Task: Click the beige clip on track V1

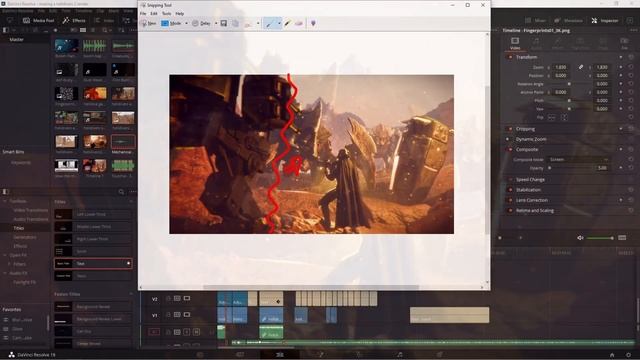Action: tap(449, 315)
